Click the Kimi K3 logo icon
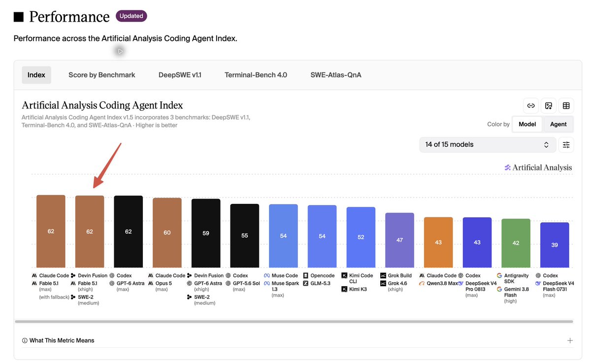Viewport: 591px width, 364px height. point(344,289)
